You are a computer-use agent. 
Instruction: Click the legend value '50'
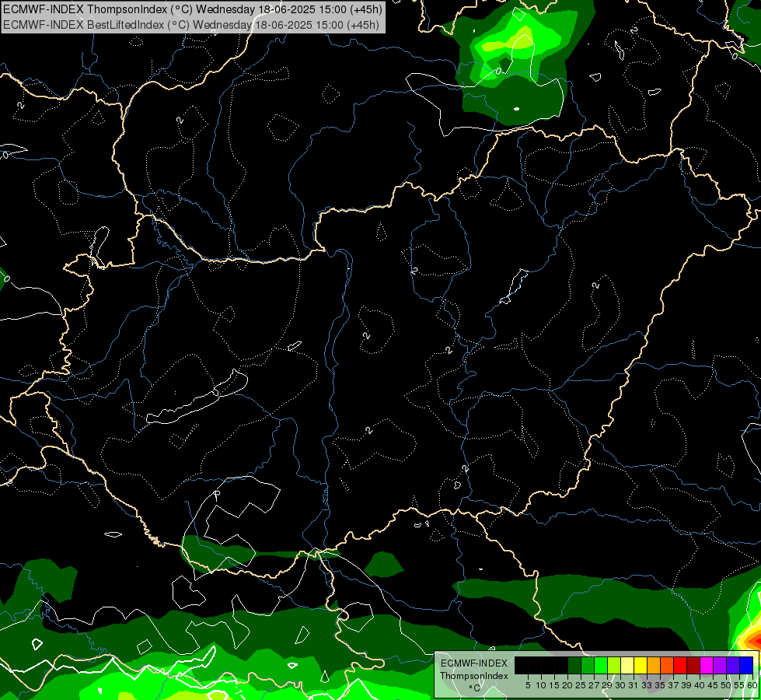coord(726,685)
